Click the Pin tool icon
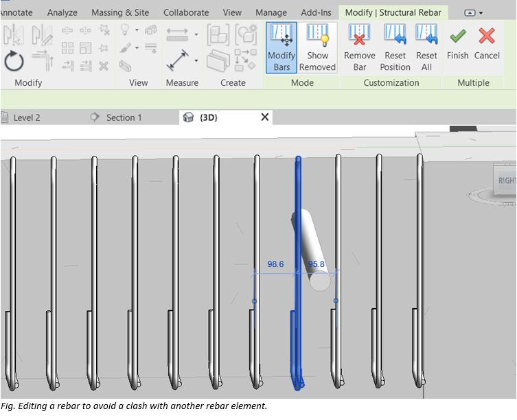 pos(104,48)
